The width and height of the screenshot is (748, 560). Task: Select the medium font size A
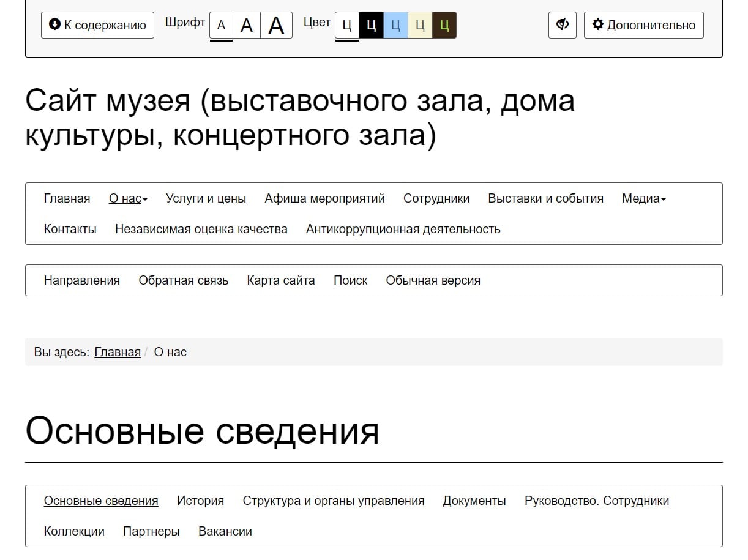pyautogui.click(x=247, y=25)
